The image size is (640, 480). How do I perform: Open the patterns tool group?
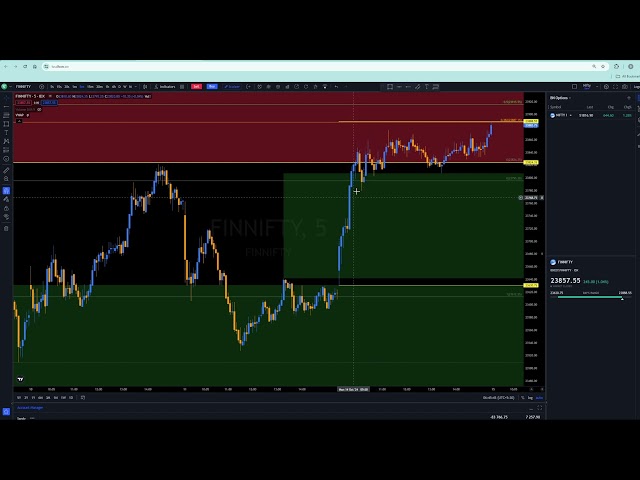(x=6, y=141)
